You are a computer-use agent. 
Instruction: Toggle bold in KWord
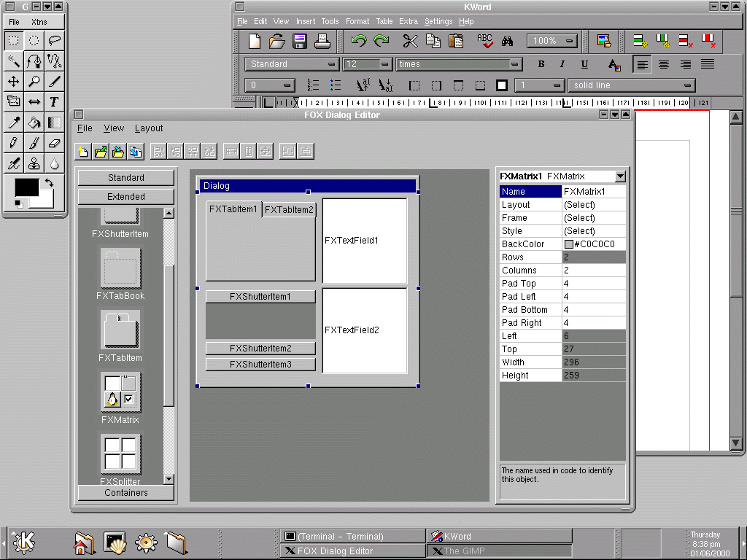coord(541,64)
